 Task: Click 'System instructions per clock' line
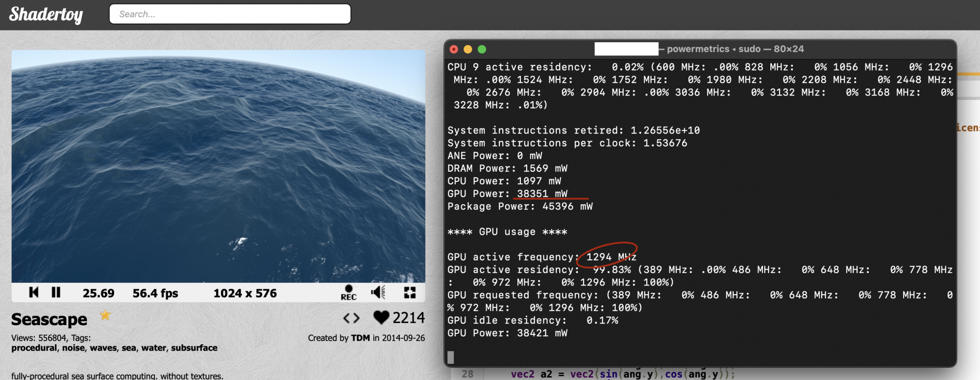click(567, 143)
